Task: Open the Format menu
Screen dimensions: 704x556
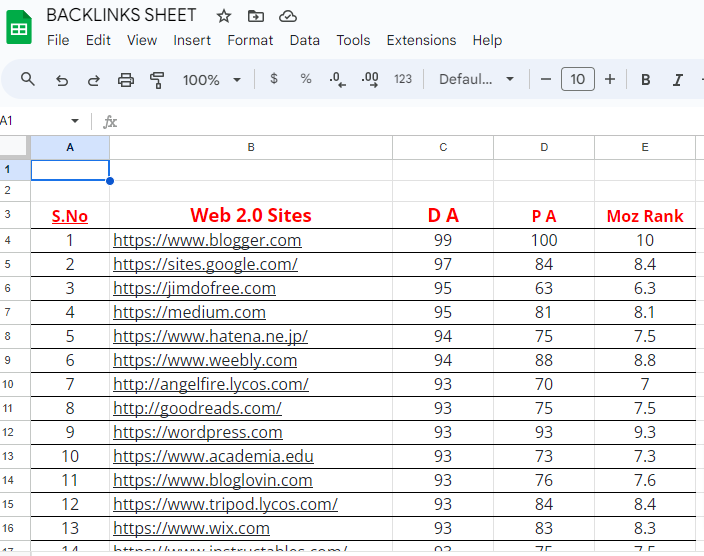Action: point(250,40)
